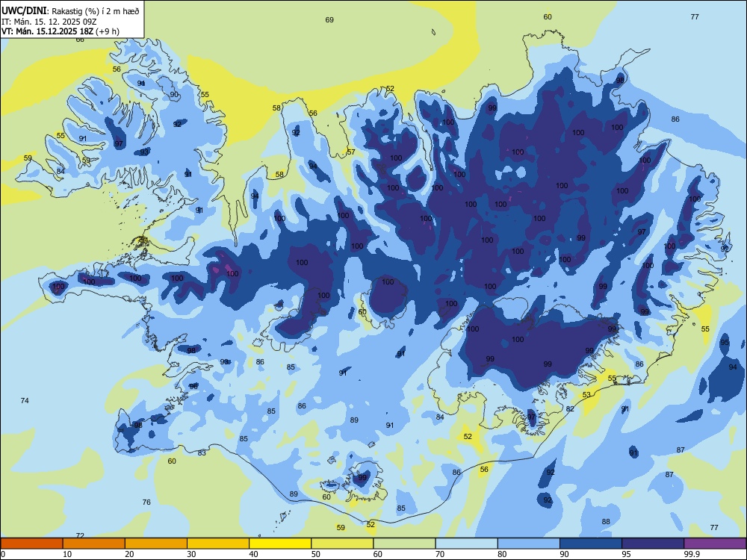This screenshot has height=560, width=747.
Task: Click the orange 10–20 legend swatch
Action: pyautogui.click(x=94, y=544)
